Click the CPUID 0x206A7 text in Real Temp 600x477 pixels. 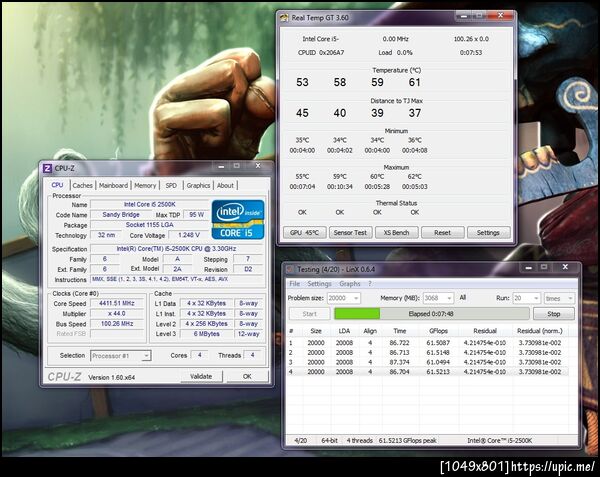coord(321,53)
